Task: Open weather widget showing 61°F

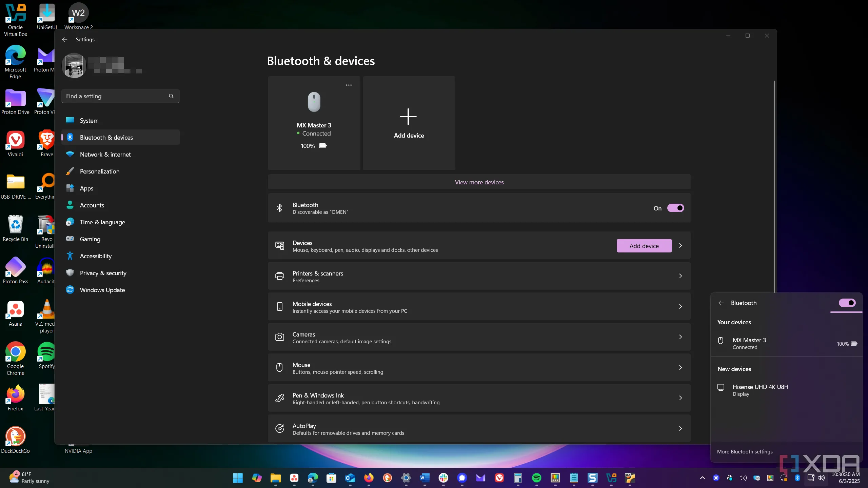Action: [x=29, y=478]
